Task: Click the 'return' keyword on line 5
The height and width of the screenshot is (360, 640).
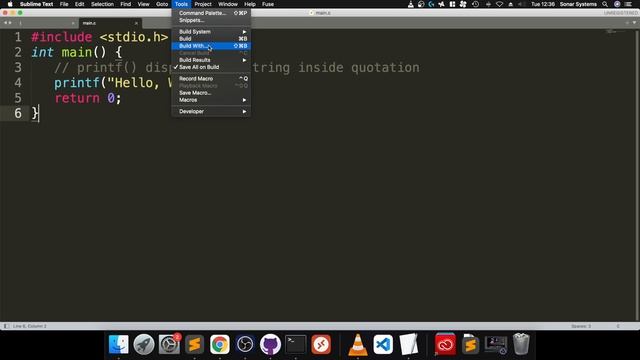Action: [x=77, y=98]
